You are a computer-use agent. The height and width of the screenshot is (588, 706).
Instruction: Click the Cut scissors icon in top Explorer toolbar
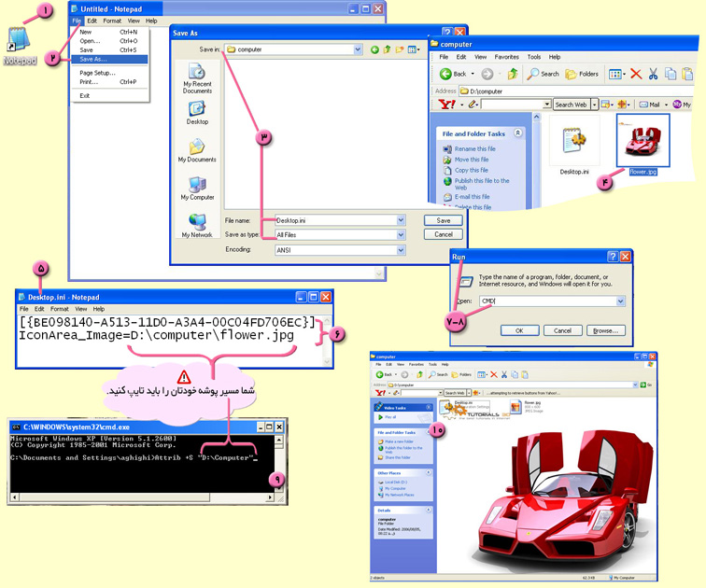[x=654, y=74]
